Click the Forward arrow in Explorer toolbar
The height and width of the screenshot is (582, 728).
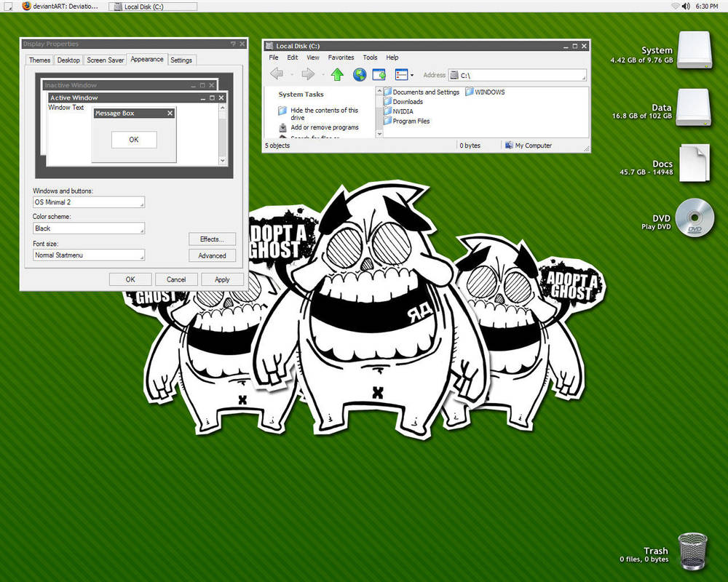308,73
